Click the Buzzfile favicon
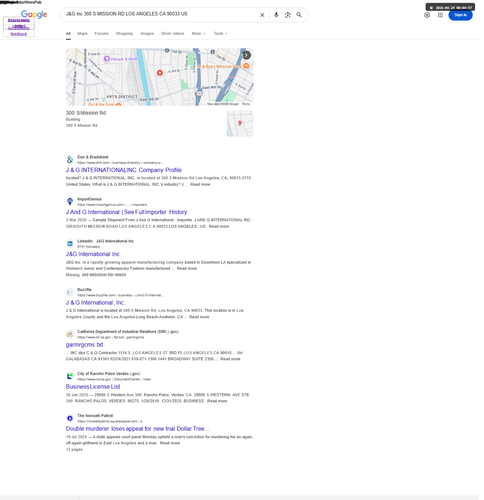 (x=70, y=292)
